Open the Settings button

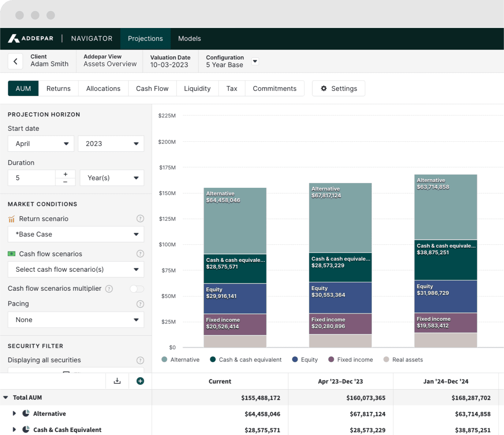pyautogui.click(x=338, y=89)
